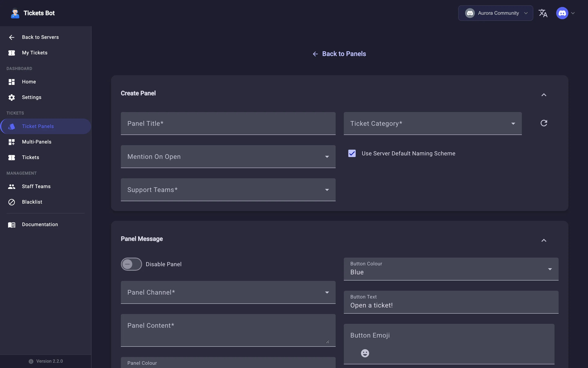Open Home in the dashboard menu

pos(46,82)
